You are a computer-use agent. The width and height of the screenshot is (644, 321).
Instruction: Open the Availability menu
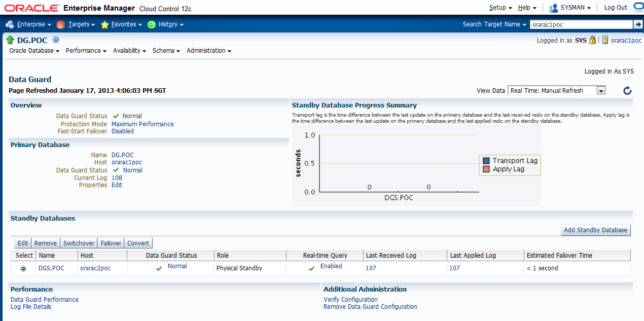point(130,51)
